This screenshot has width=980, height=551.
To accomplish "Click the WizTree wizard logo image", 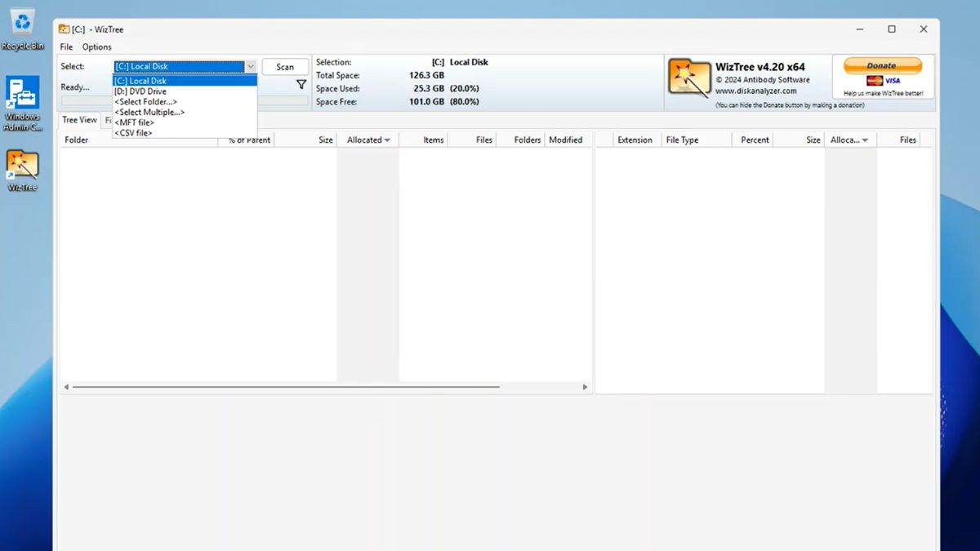I will [689, 77].
